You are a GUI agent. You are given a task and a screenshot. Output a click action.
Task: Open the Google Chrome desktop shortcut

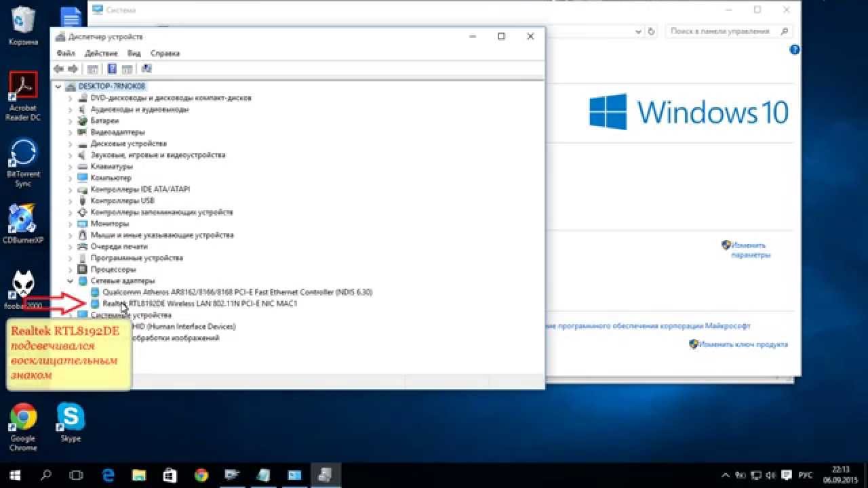click(23, 427)
